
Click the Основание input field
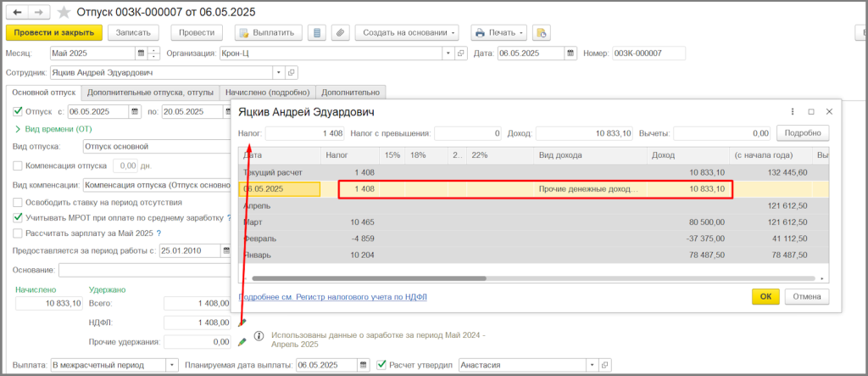[144, 270]
